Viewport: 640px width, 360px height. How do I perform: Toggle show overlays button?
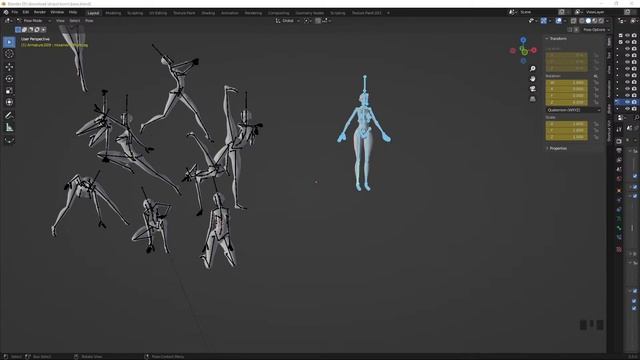pyautogui.click(x=558, y=21)
